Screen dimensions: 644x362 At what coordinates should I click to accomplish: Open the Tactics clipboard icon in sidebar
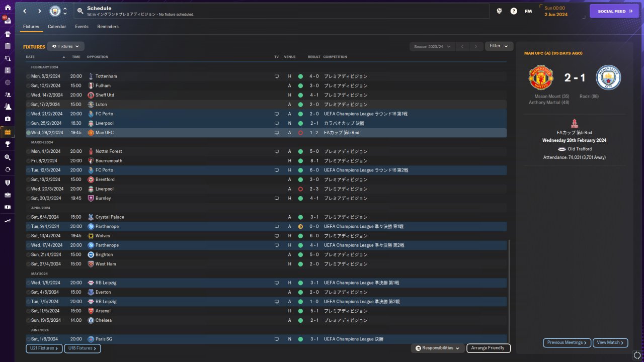8,46
